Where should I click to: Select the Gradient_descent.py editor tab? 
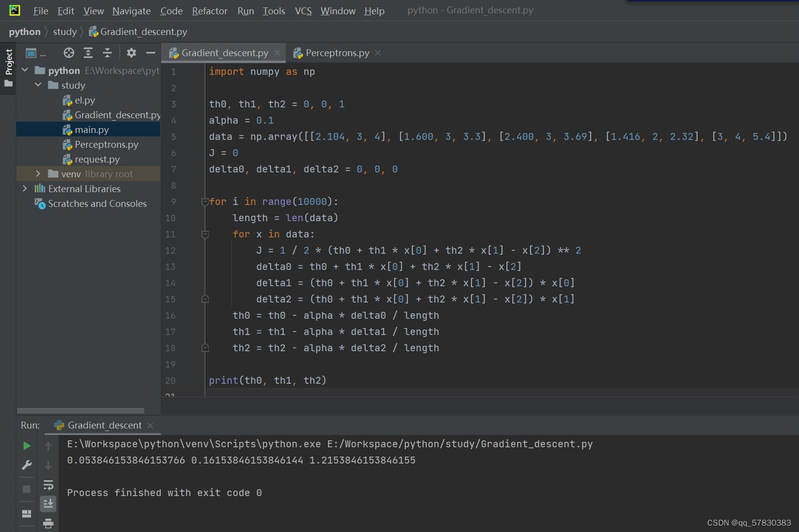(x=224, y=53)
